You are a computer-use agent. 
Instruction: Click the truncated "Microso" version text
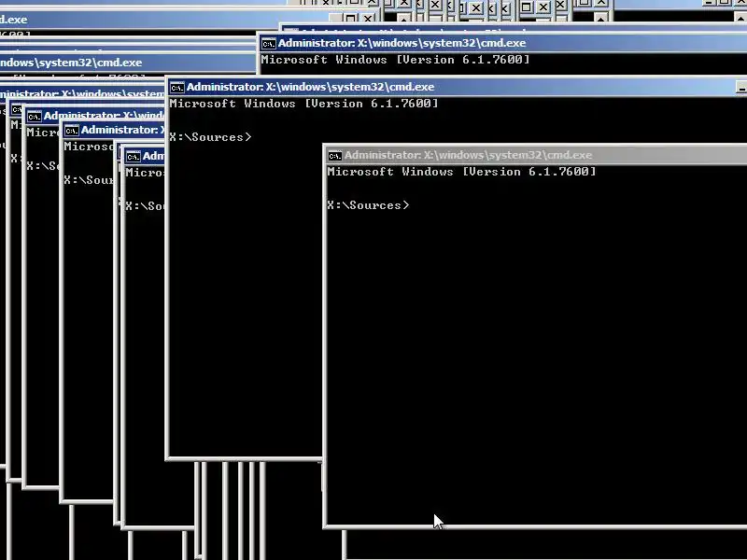89,147
